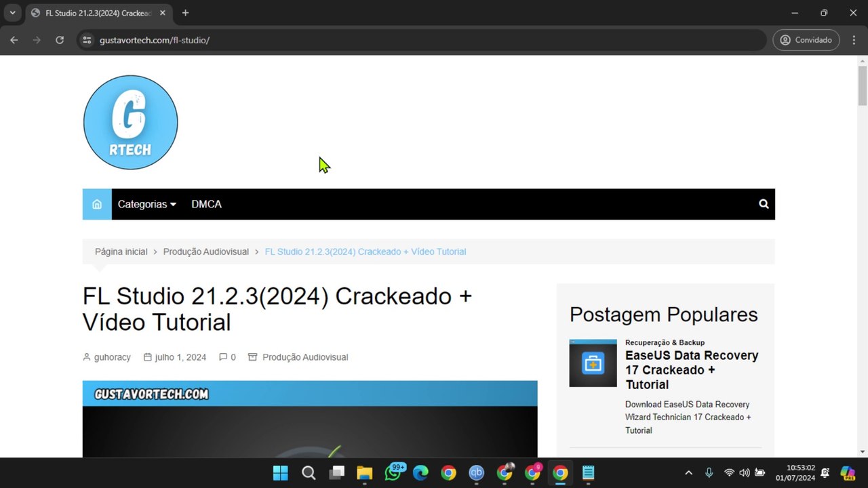Open Notepad from the taskbar
Image resolution: width=868 pixels, height=488 pixels.
(x=588, y=473)
